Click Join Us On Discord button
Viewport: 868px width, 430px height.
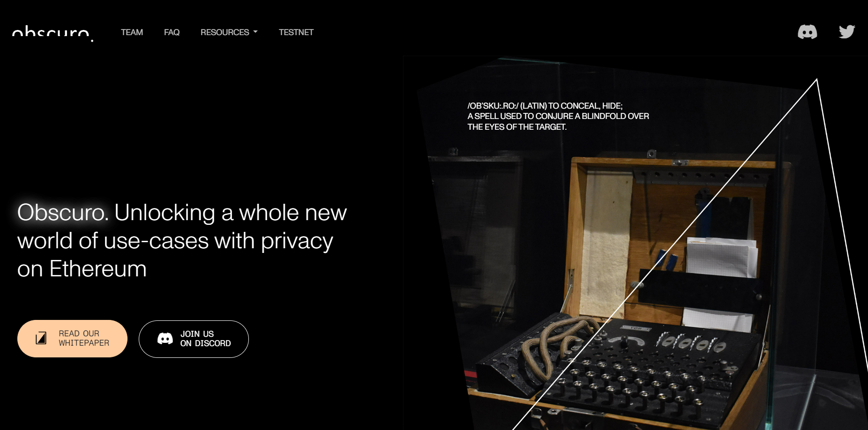pyautogui.click(x=194, y=339)
